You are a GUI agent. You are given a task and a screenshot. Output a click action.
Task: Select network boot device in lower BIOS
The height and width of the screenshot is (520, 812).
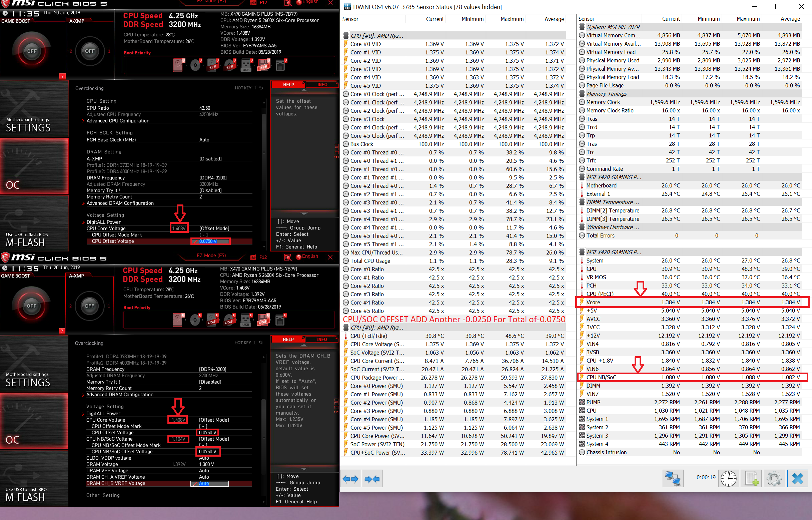pos(280,320)
